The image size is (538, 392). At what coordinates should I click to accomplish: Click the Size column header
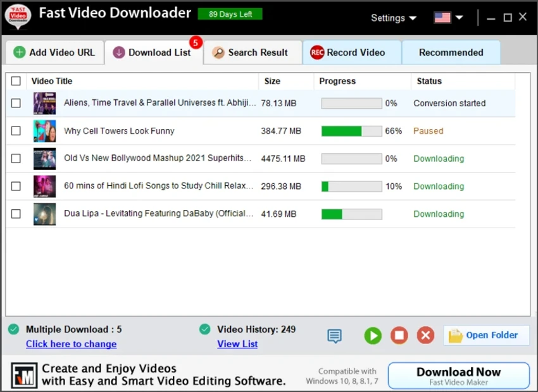click(272, 81)
